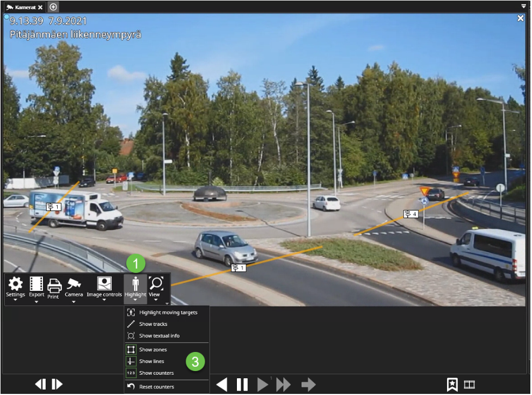Pause the video playback

coord(242,385)
